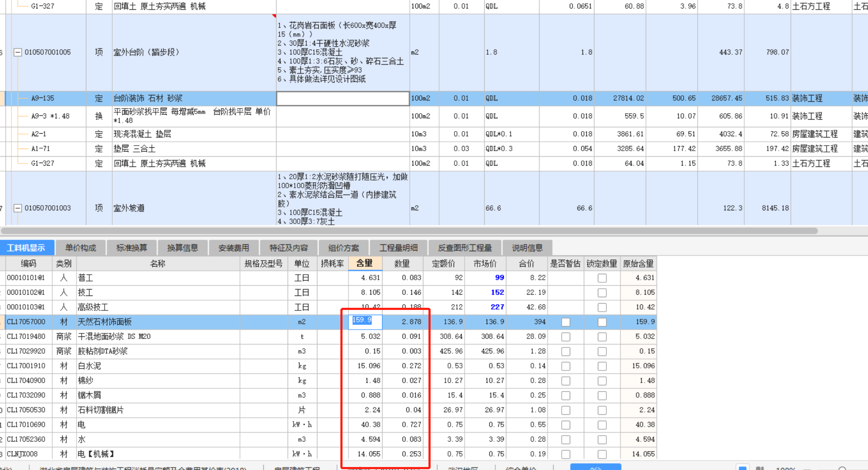Click the 含量 edit field showing 159.9
This screenshot has height=470, width=868.
point(365,322)
